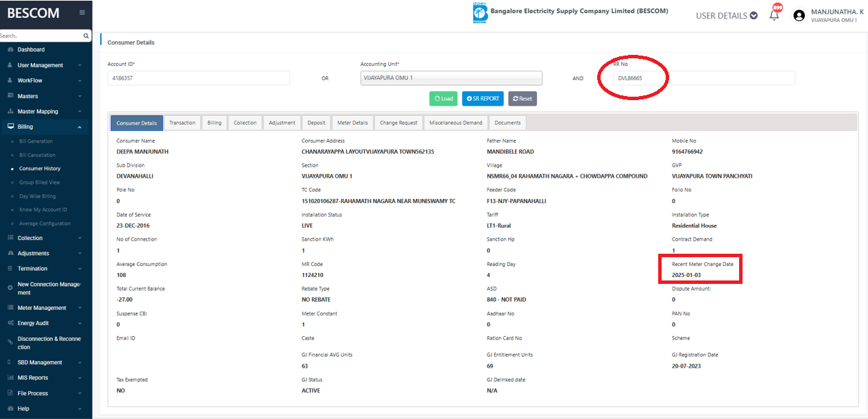Screen dimensions: 868x419
Task: Click the BESCOM company logo
Action: point(479,14)
